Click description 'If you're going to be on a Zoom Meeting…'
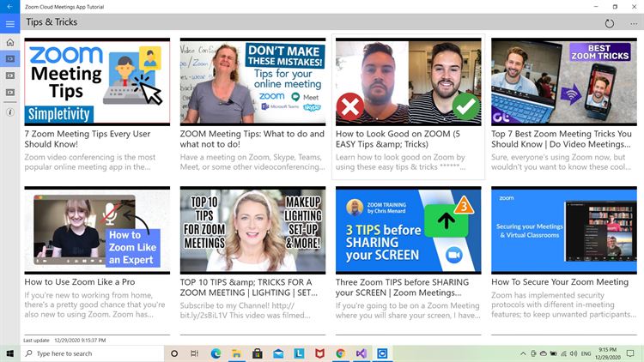Screen dimensions: 644x362 tap(408, 311)
